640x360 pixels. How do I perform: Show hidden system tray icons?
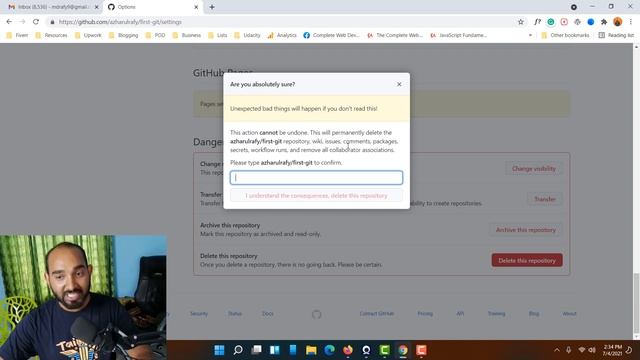(557, 350)
